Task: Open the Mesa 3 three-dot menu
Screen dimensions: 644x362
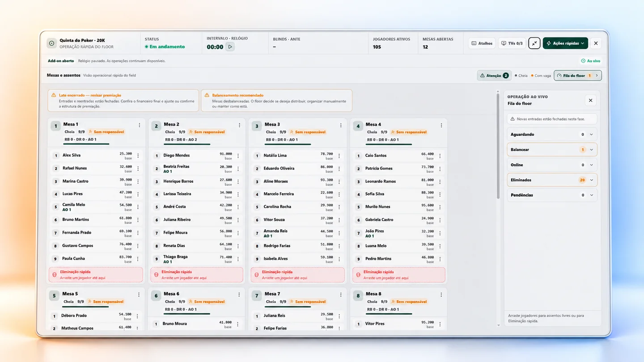Action: 341,126
